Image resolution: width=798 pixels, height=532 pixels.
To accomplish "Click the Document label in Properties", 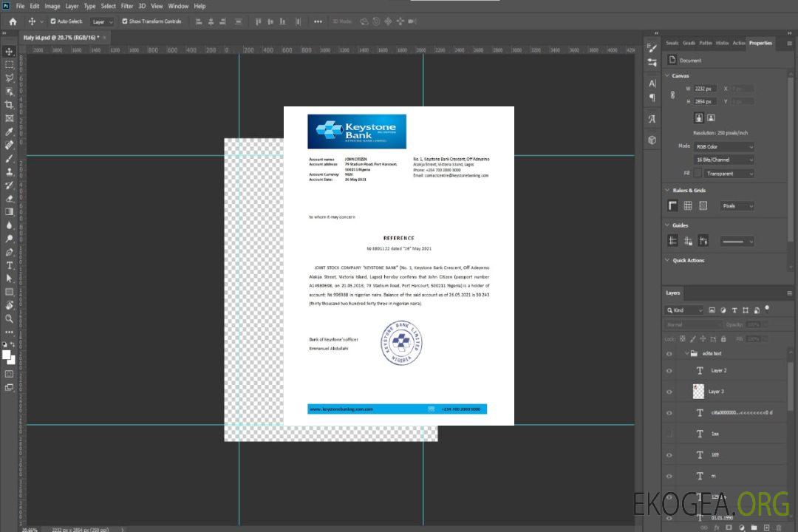I will pyautogui.click(x=690, y=61).
